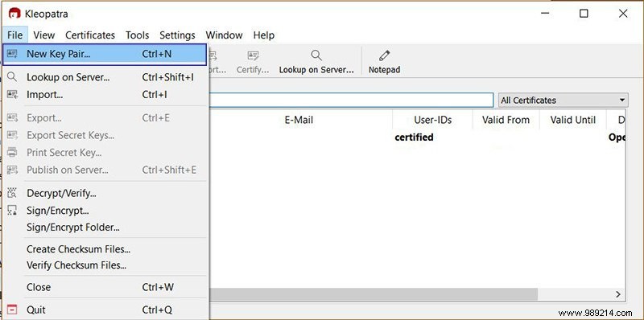The image size is (644, 320).
Task: Open the View menu
Action: (x=44, y=35)
